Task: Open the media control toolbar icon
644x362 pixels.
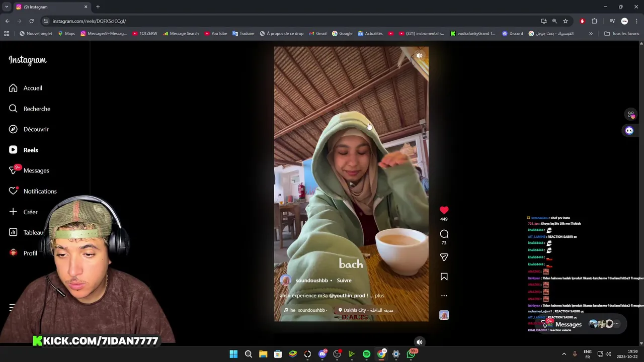Action: [612, 21]
